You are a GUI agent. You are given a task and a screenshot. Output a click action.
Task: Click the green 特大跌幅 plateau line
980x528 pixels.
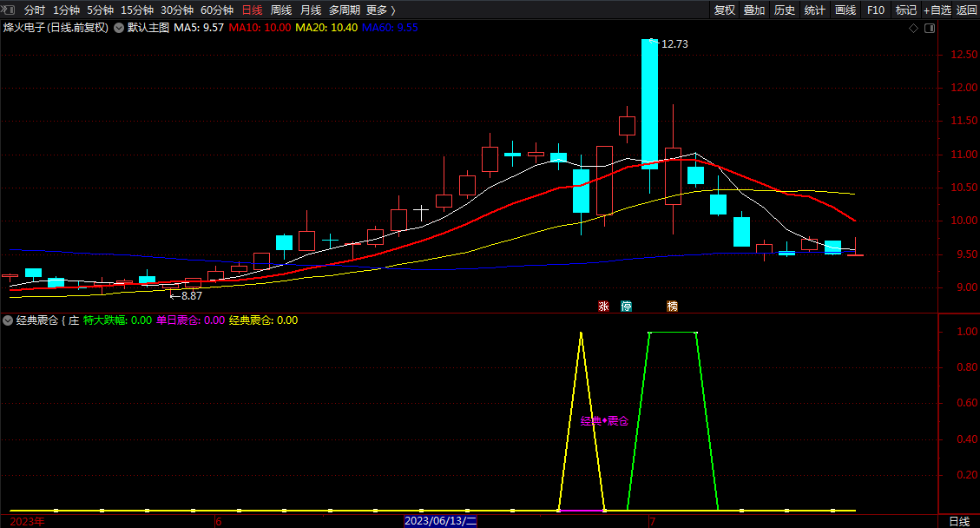(673, 333)
